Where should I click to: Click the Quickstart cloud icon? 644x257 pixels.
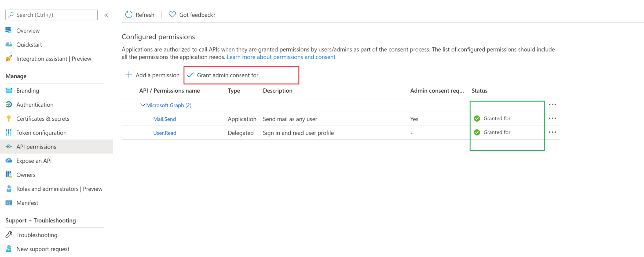[9, 44]
